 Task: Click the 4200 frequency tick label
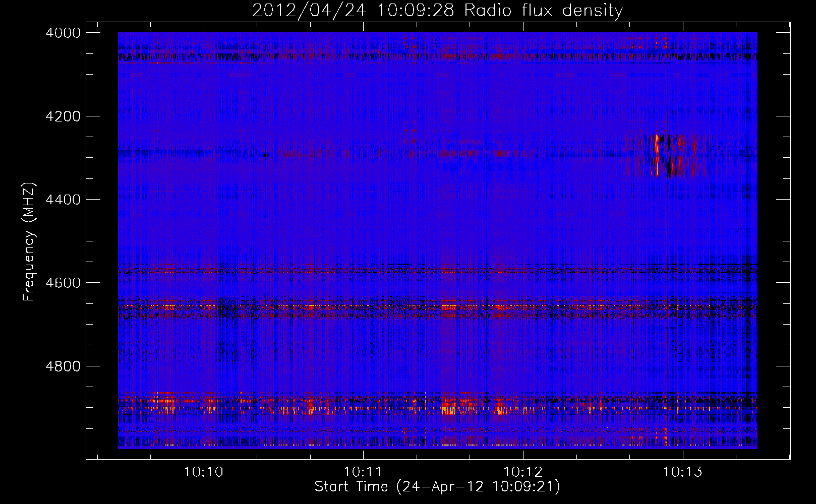click(63, 116)
